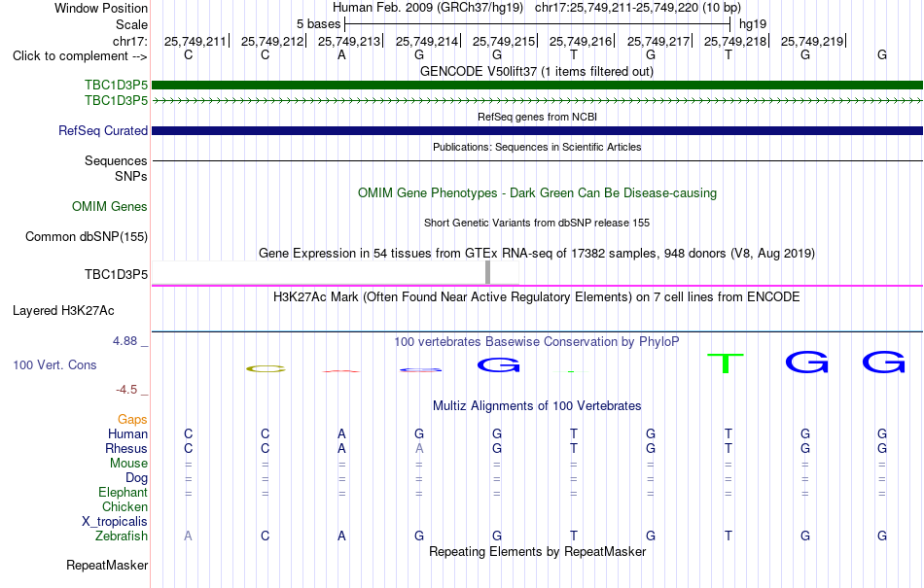Click the tall green T PhyloP logo letter
924x588 pixels.
(x=726, y=363)
